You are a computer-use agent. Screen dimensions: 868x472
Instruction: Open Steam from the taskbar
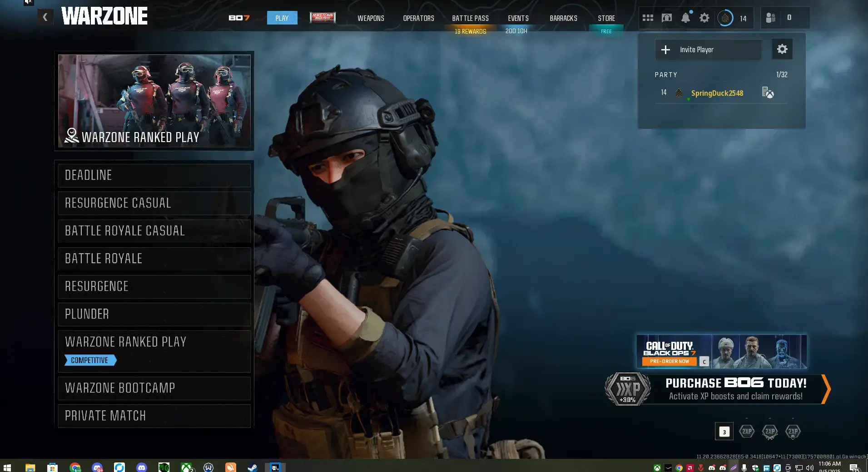pyautogui.click(x=253, y=467)
